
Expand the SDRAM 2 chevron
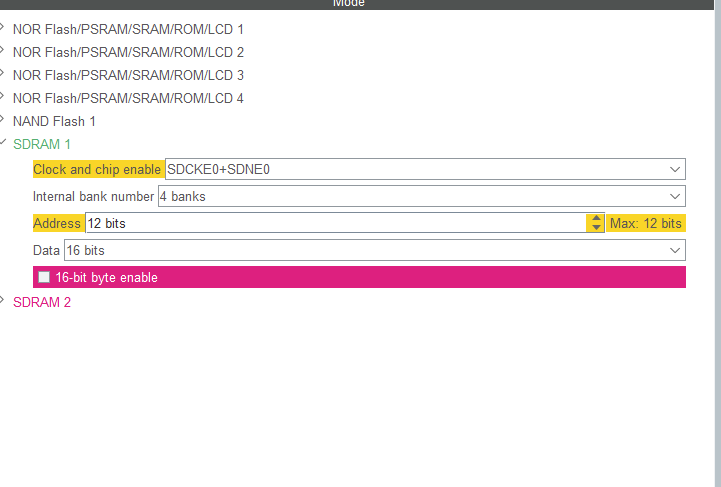[x=2, y=300]
